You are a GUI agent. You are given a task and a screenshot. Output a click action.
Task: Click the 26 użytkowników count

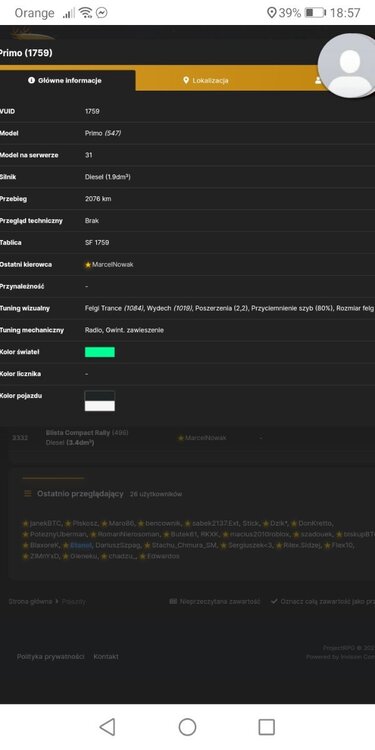pyautogui.click(x=156, y=494)
